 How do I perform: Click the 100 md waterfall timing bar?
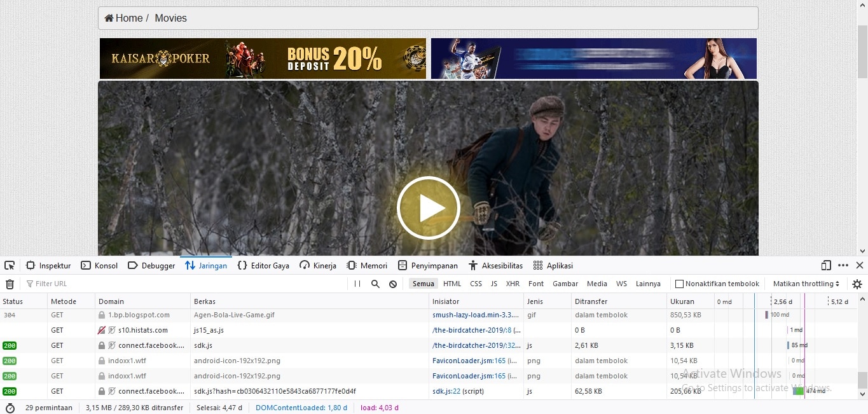[x=766, y=315]
